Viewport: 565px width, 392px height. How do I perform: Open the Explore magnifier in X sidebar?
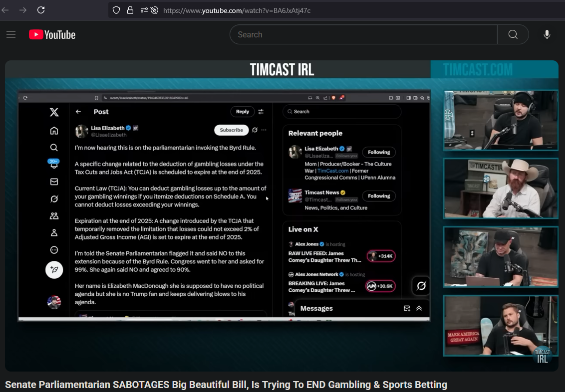[x=54, y=147]
